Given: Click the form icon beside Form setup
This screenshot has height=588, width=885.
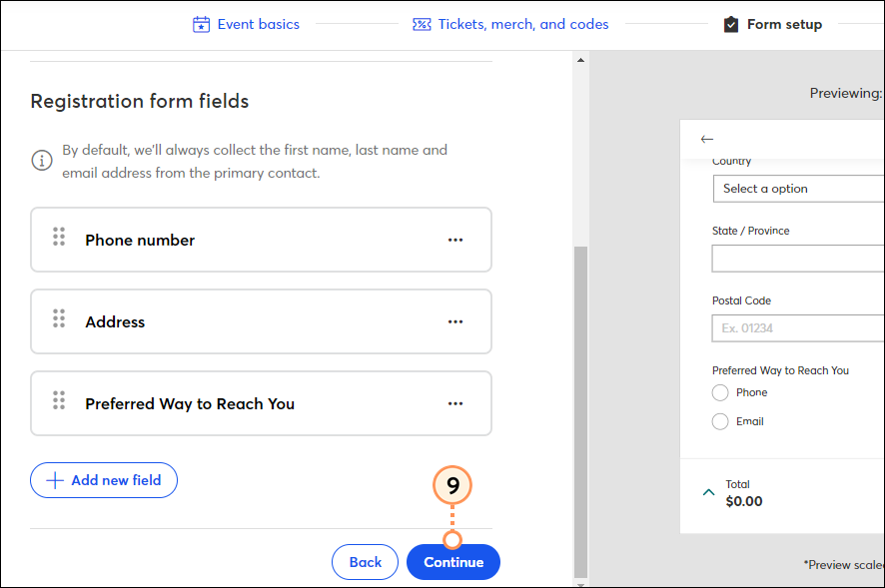Looking at the screenshot, I should (x=733, y=23).
